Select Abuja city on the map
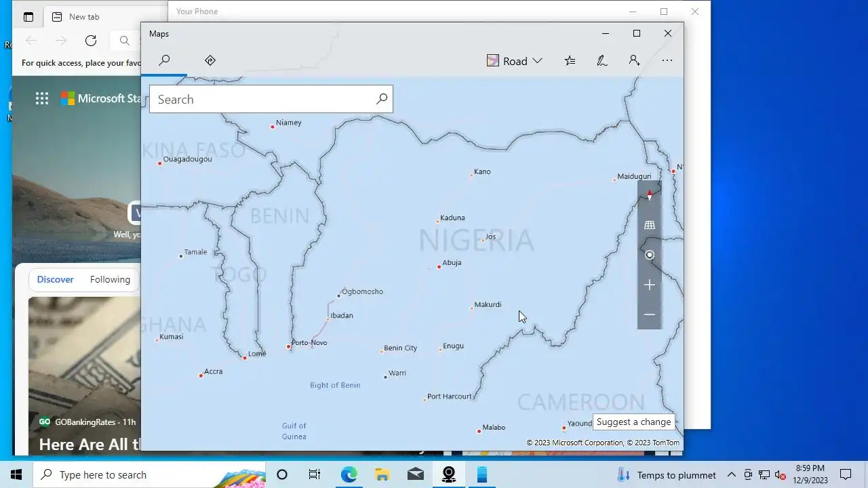This screenshot has height=488, width=868. pos(451,263)
